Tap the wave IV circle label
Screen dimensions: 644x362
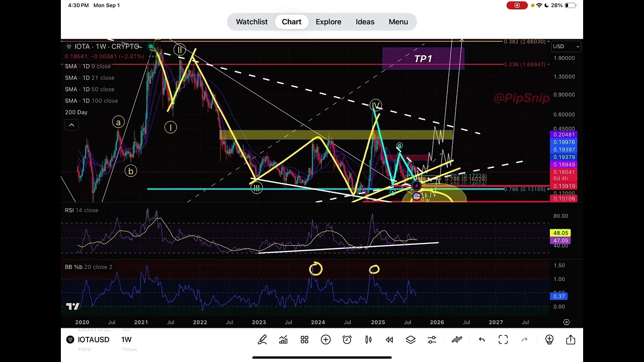(x=376, y=106)
